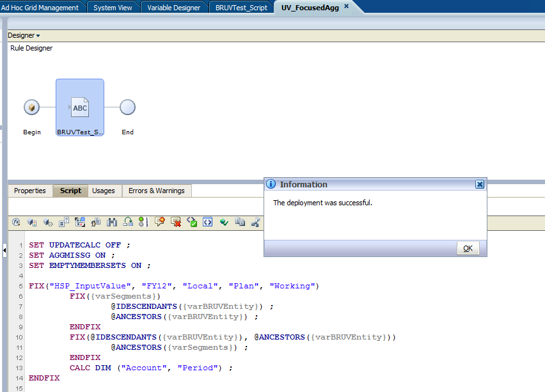Click the "Working" member in script
The image size is (545, 392).
click(x=292, y=286)
